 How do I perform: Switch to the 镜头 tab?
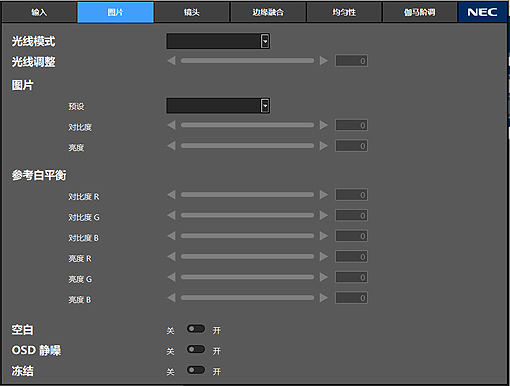pyautogui.click(x=192, y=12)
